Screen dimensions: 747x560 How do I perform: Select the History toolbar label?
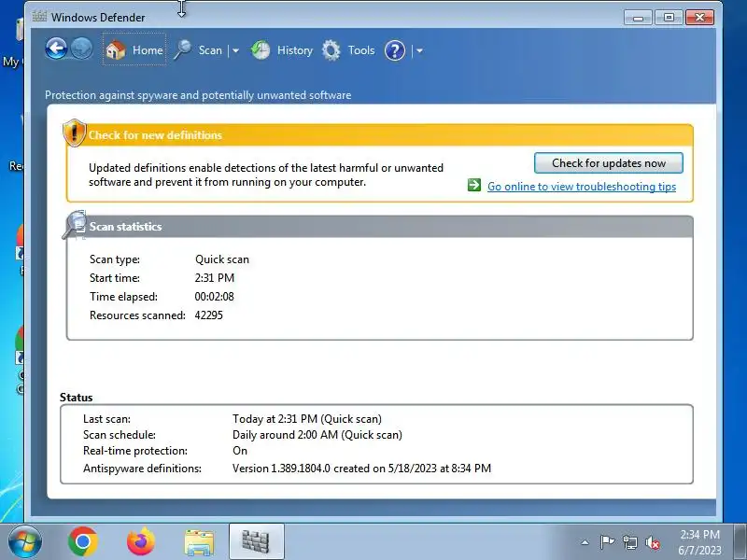(x=295, y=50)
